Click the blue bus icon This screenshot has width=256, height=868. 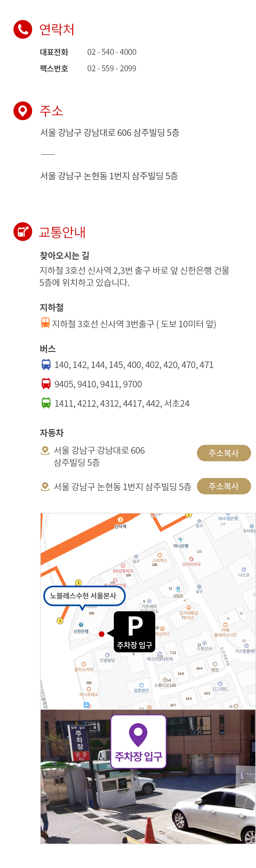click(46, 364)
